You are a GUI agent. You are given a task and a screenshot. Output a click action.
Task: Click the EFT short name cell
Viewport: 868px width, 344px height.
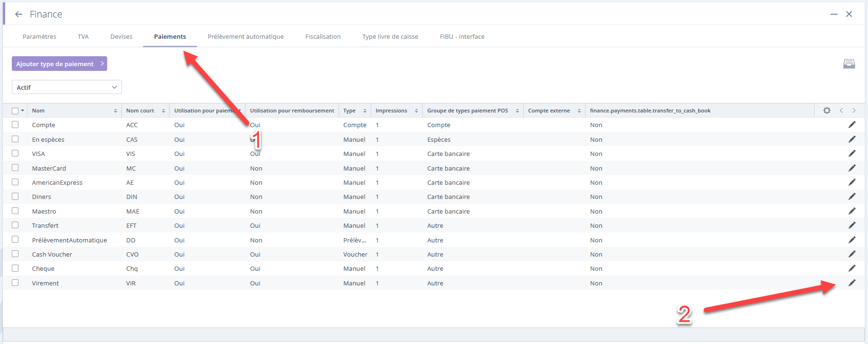(x=131, y=225)
